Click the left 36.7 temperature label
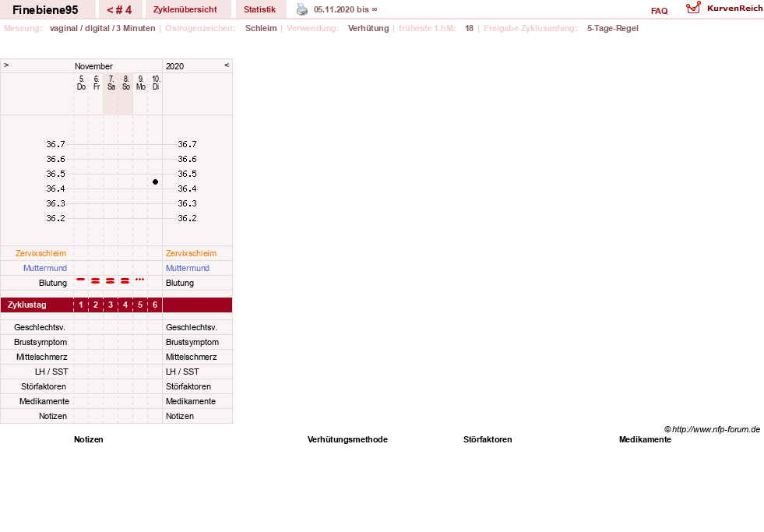Viewport: 764px width, 532px height. pyautogui.click(x=55, y=144)
